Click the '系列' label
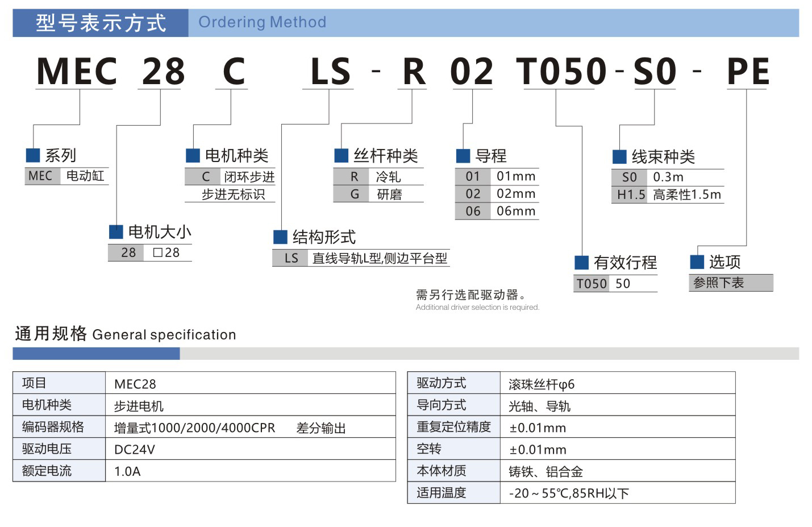Viewport: 812px width, 527px height. 60,155
